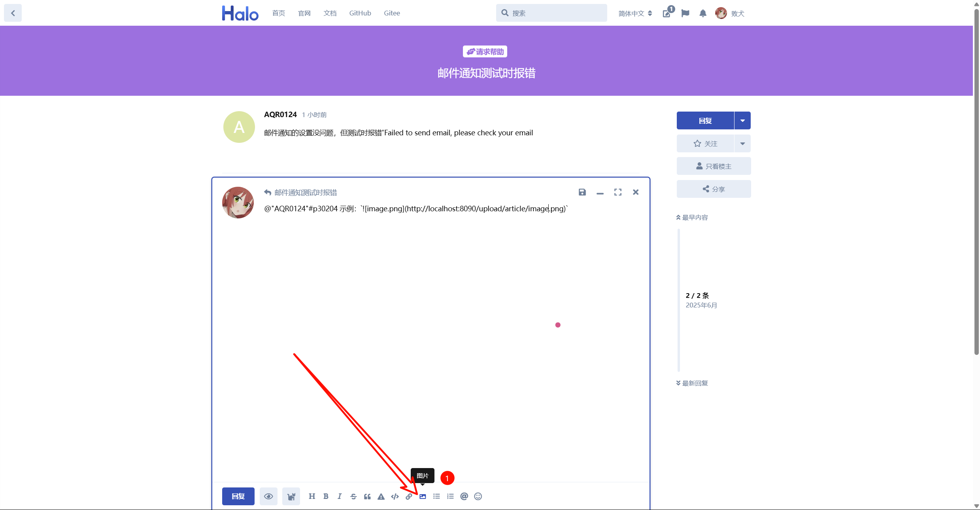Screen dimensions: 980x510
Task: Submit with the blue 回复 button in the editor
Action: [x=238, y=496]
